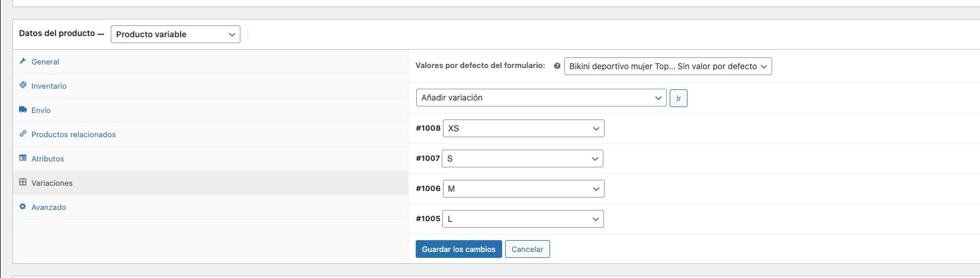Click the Avanzado gear icon
This screenshot has height=278, width=980.
[23, 206]
